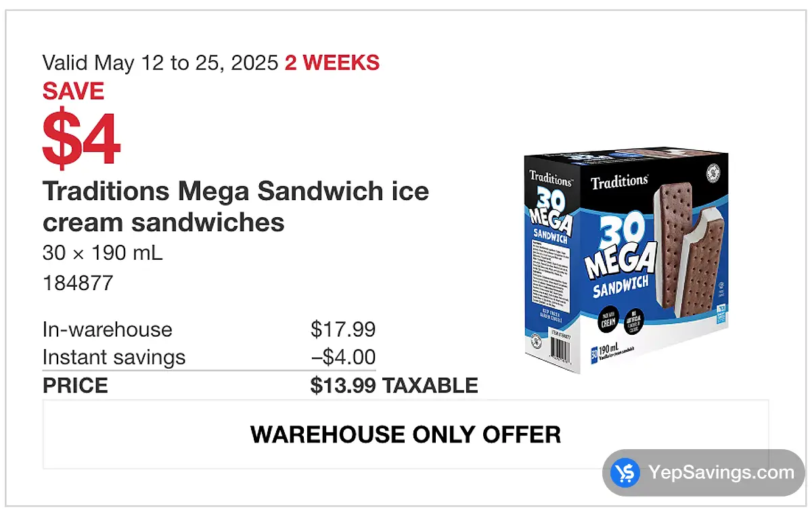Click the PRICE row label
The image size is (812, 510).
(x=75, y=386)
